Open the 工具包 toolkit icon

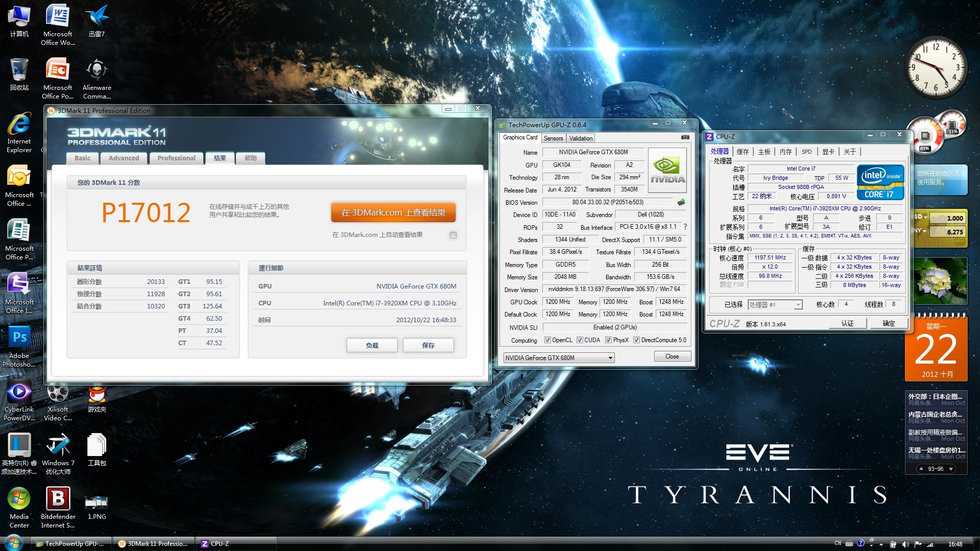click(97, 450)
